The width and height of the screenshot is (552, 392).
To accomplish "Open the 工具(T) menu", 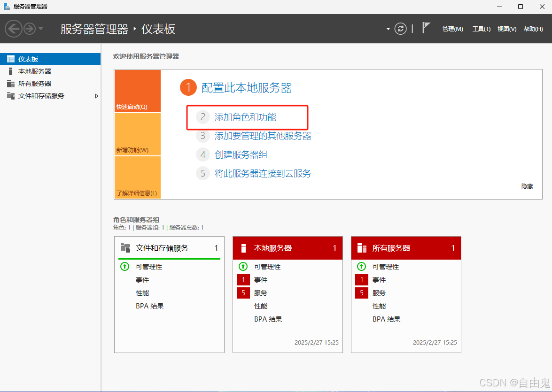I will point(481,29).
